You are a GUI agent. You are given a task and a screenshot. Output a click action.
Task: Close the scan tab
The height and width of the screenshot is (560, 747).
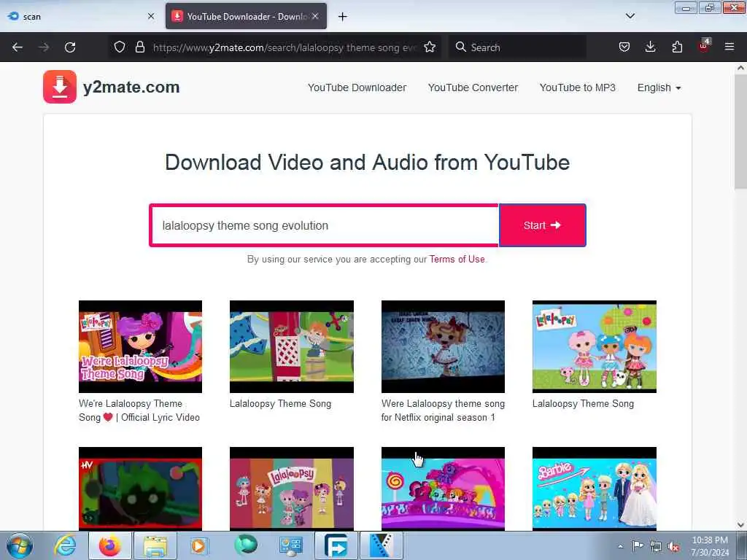(x=151, y=16)
